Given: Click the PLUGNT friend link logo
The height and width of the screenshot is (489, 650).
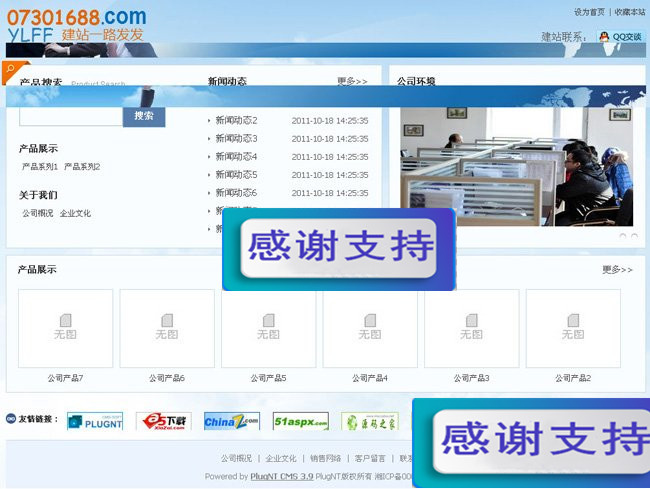Looking at the screenshot, I should [95, 421].
